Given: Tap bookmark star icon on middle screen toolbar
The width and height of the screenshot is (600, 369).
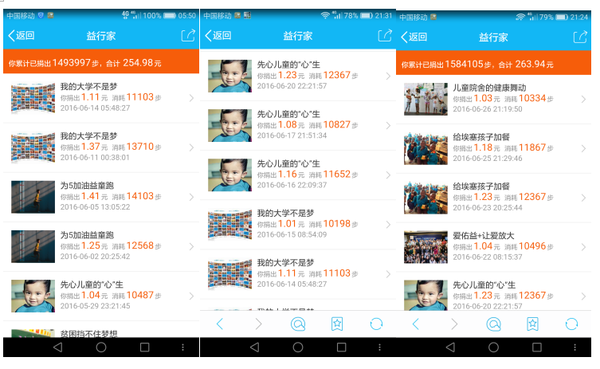Looking at the screenshot, I should [x=337, y=324].
